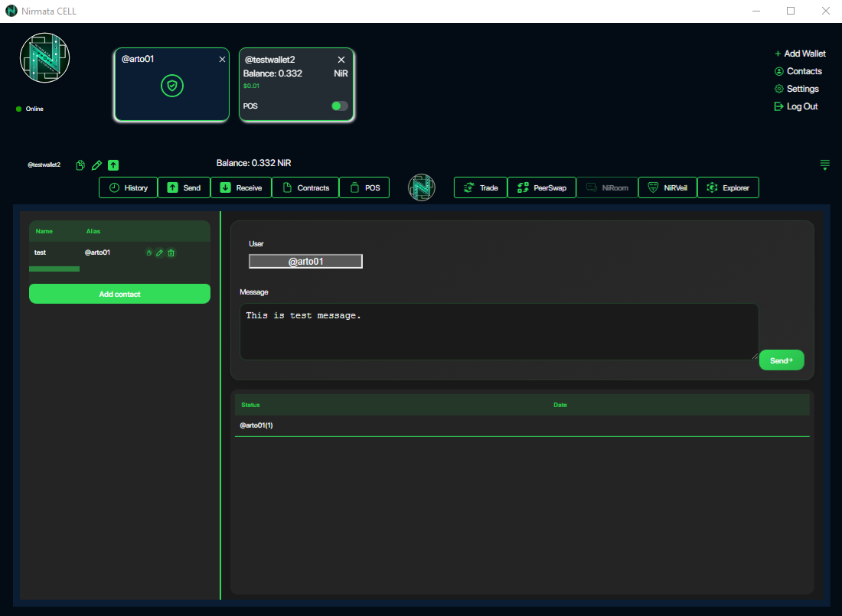Expand the menu lines dropdown at right edge
The height and width of the screenshot is (616, 842).
pyautogui.click(x=824, y=165)
